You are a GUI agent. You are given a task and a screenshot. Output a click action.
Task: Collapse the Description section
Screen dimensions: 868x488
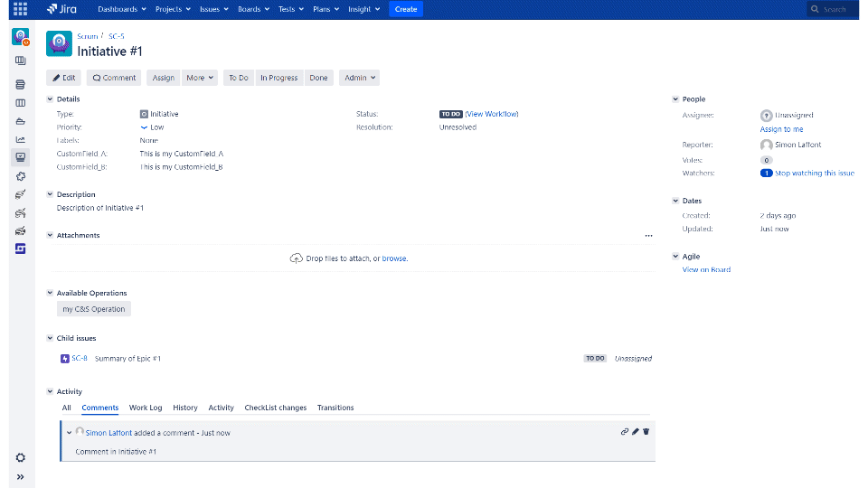click(x=50, y=194)
